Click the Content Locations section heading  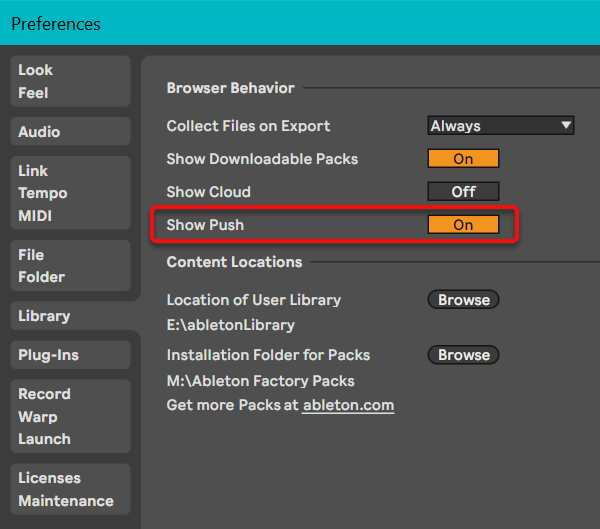[x=234, y=262]
